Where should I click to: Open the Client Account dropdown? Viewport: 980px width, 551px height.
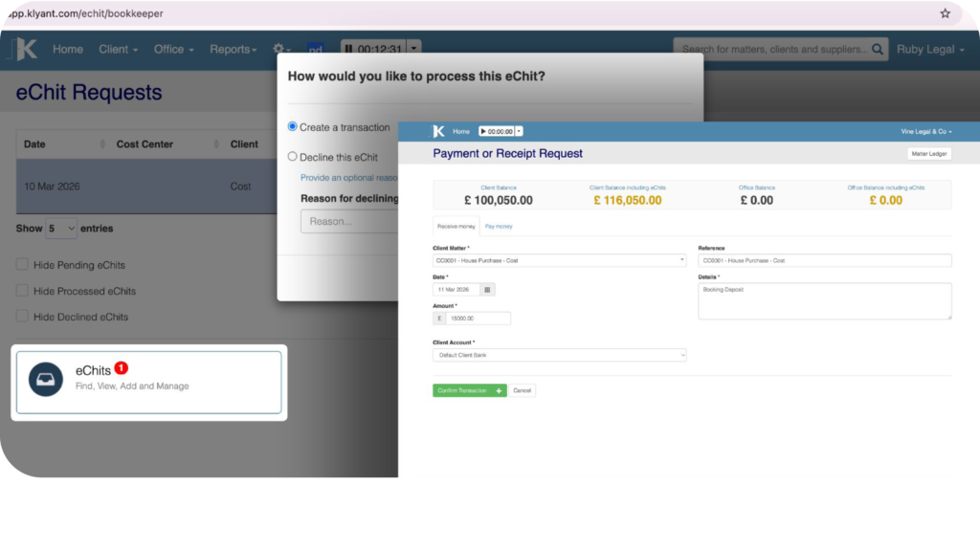tap(559, 355)
